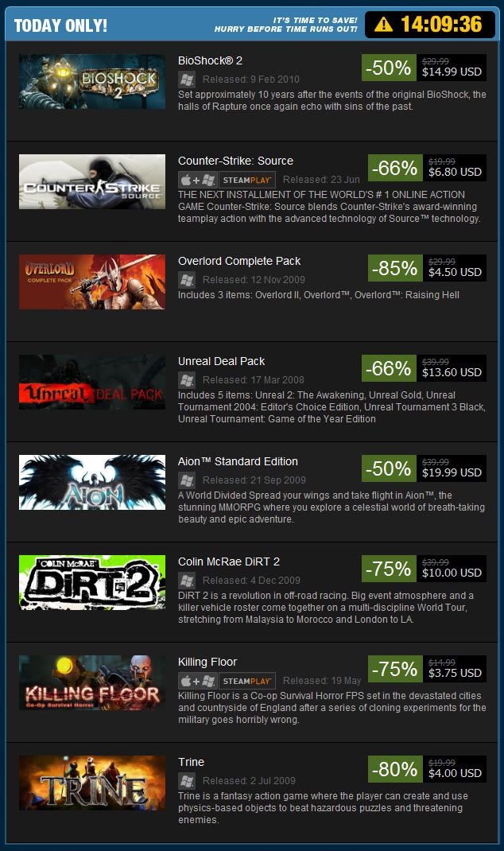This screenshot has width=504, height=851.
Task: Click the Mac and Windows icon for Counter-Strike: Source
Action: (198, 180)
